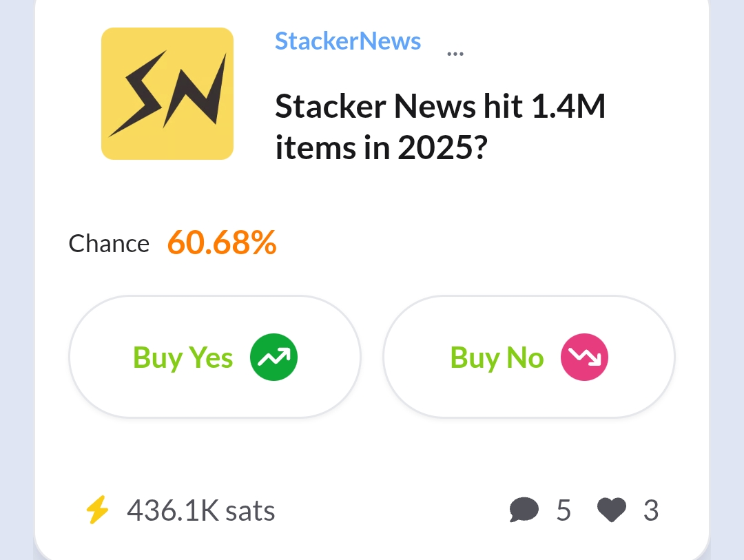744x560 pixels.
Task: Click the SN letters inside the yellow logo
Action: (167, 94)
